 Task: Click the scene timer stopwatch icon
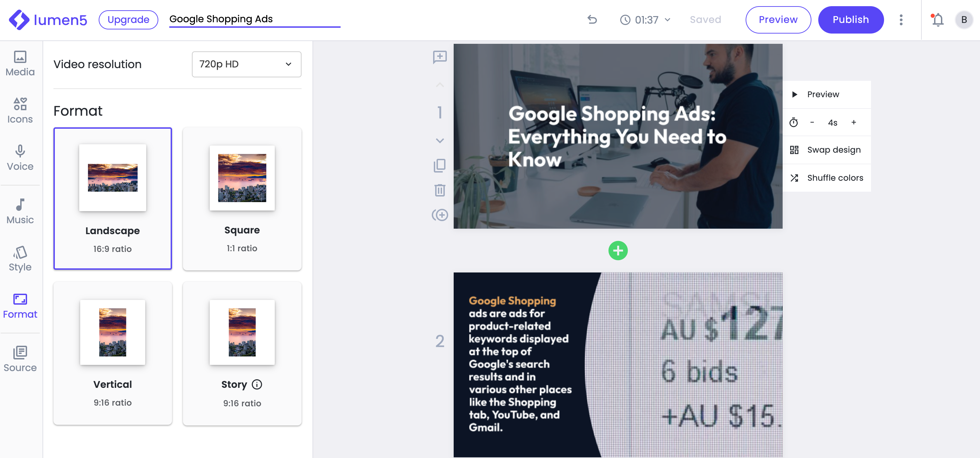(x=794, y=123)
